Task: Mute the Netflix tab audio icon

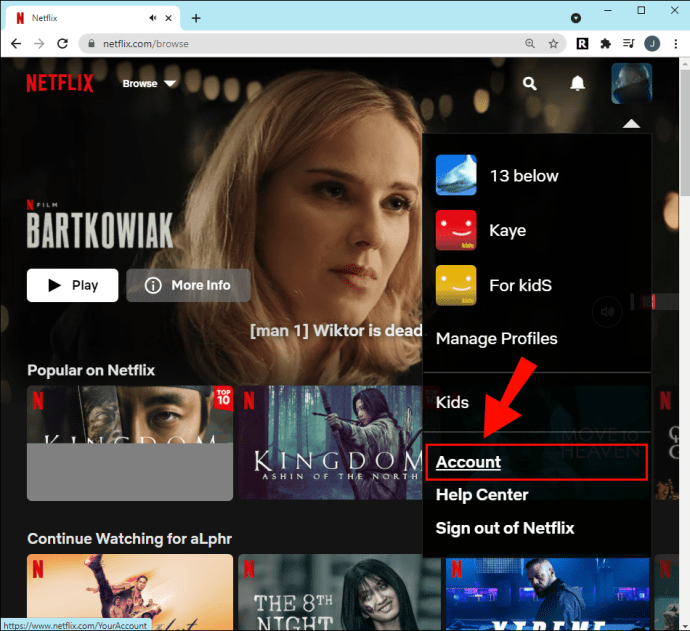Action: [x=153, y=18]
